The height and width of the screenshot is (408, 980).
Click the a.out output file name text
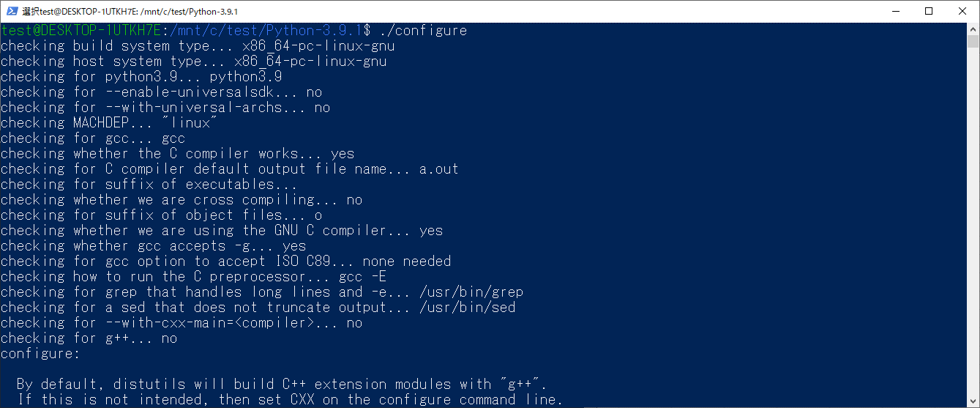click(439, 169)
